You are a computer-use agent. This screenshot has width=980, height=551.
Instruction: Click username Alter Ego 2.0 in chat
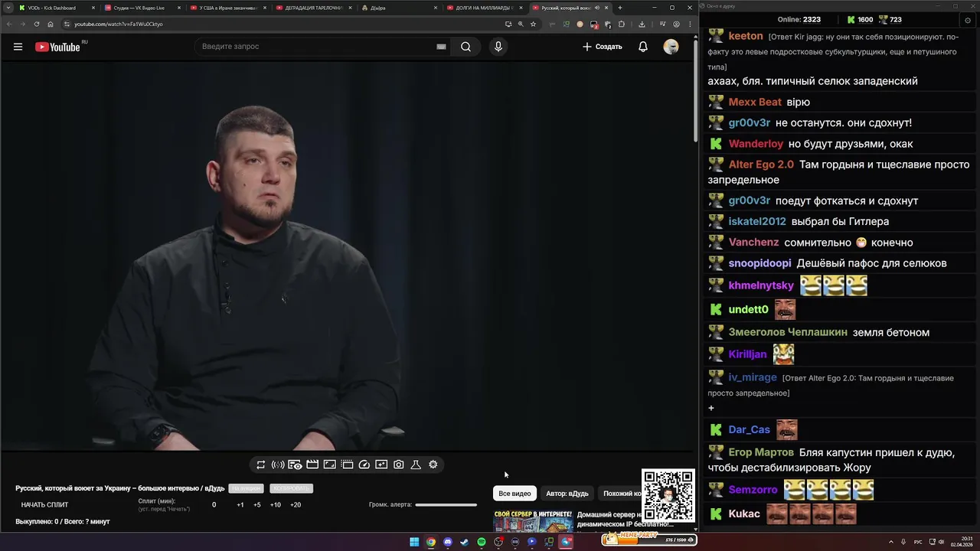click(761, 165)
